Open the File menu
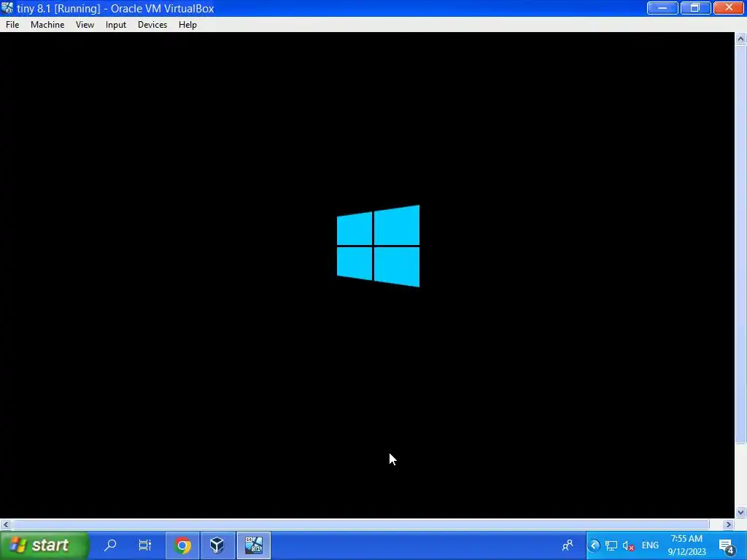Image resolution: width=747 pixels, height=560 pixels. [12, 25]
